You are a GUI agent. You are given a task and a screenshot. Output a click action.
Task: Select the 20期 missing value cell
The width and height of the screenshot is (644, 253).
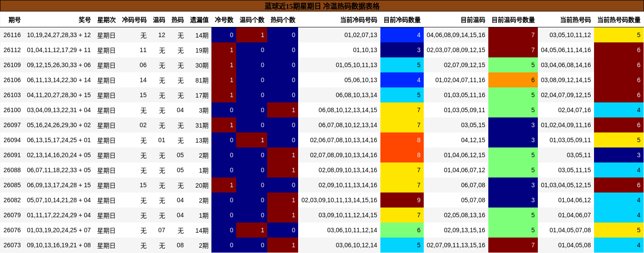coord(202,185)
